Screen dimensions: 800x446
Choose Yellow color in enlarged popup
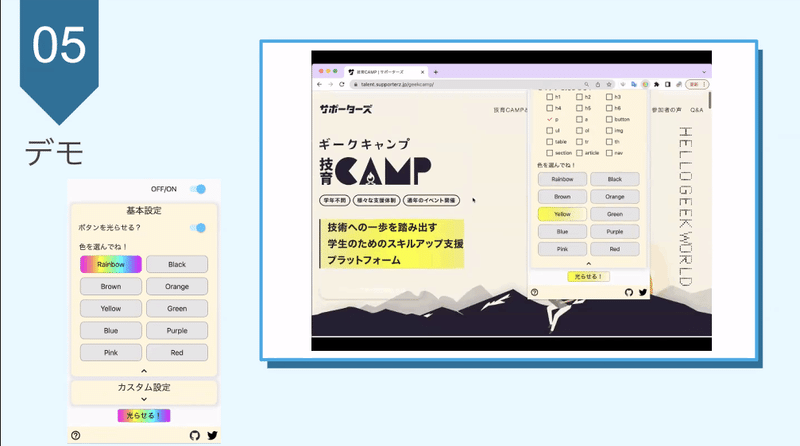(x=111, y=308)
